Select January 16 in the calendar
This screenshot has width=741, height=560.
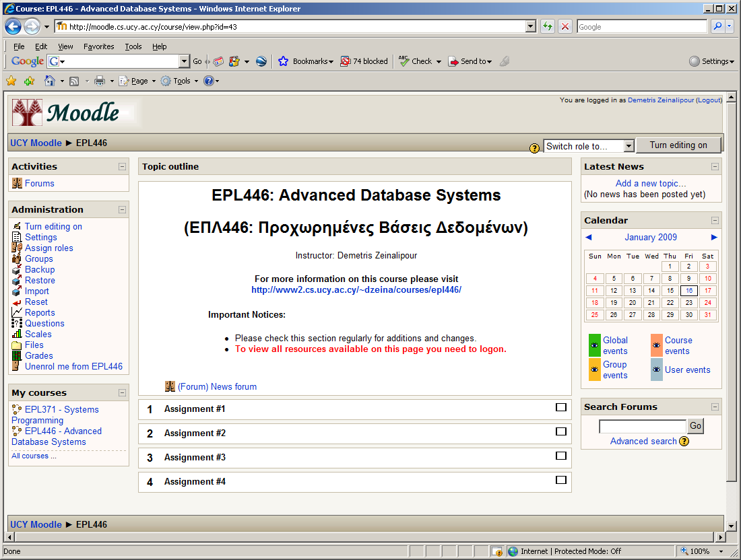689,290
